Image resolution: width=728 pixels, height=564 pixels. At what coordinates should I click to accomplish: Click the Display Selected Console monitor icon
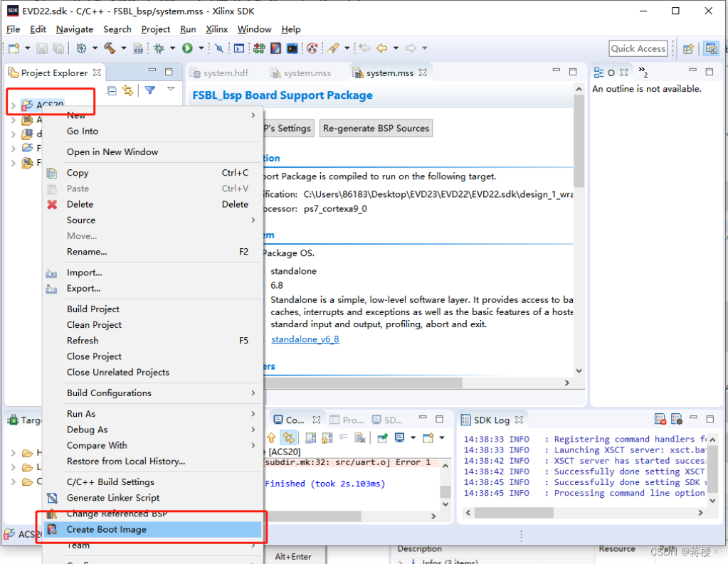(399, 437)
